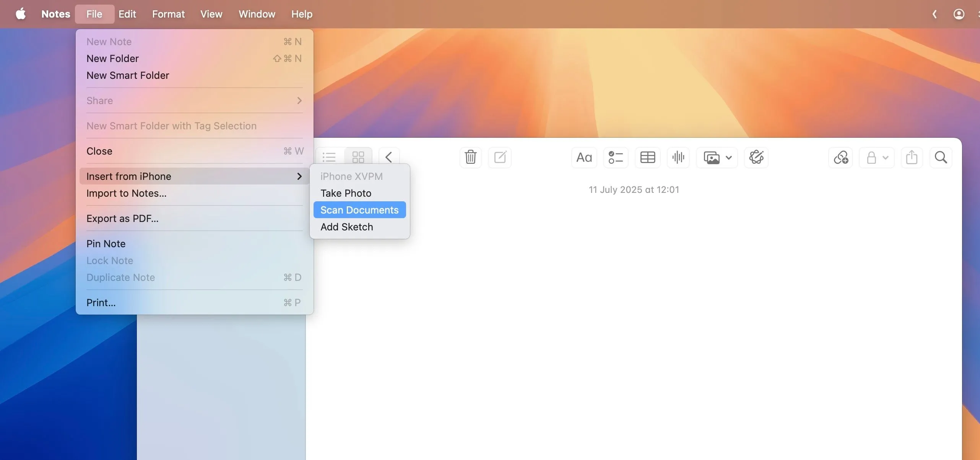Start audio recording with waveform icon
Image resolution: width=980 pixels, height=460 pixels.
(678, 157)
